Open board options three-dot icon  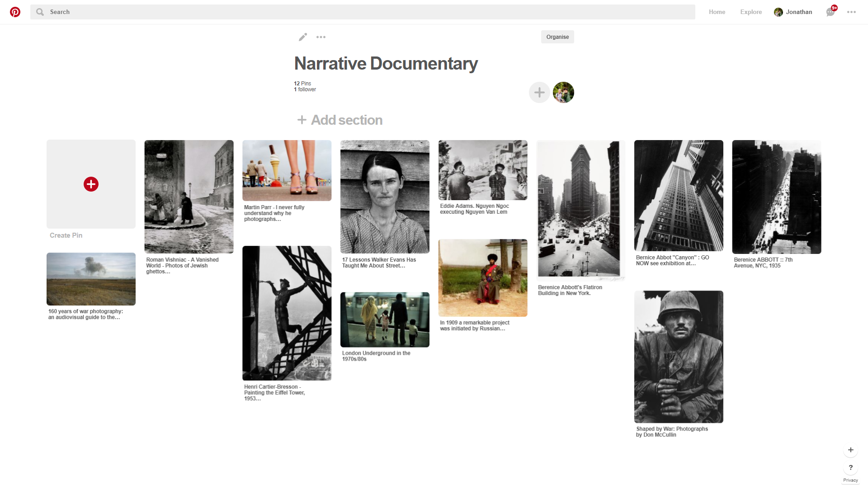tap(321, 37)
